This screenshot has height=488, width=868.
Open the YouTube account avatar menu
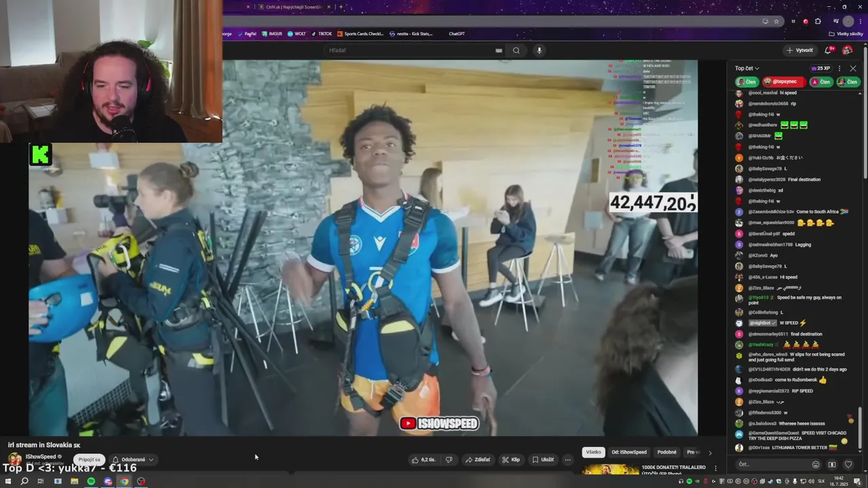[x=847, y=50]
